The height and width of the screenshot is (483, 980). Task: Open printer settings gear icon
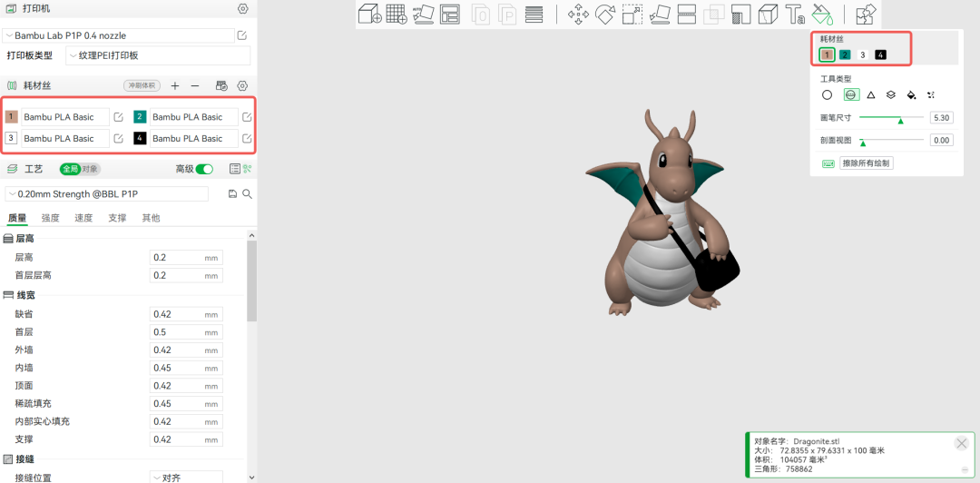coord(243,9)
